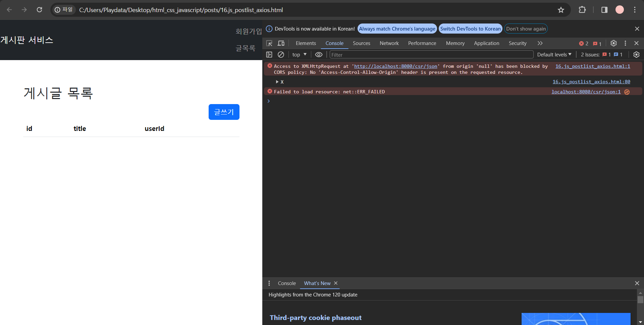Close the What's New tab
The image size is (644, 325).
pyautogui.click(x=336, y=283)
